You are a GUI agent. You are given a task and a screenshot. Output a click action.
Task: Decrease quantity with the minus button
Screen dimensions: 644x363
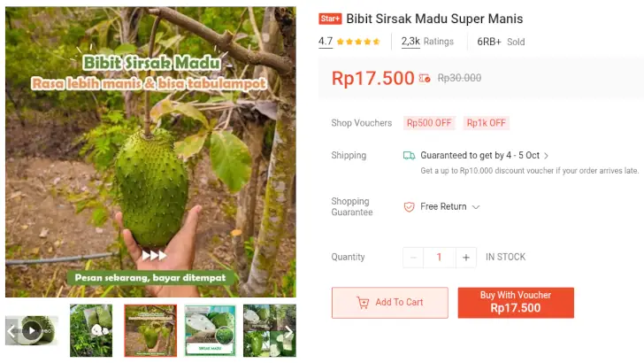coord(413,258)
